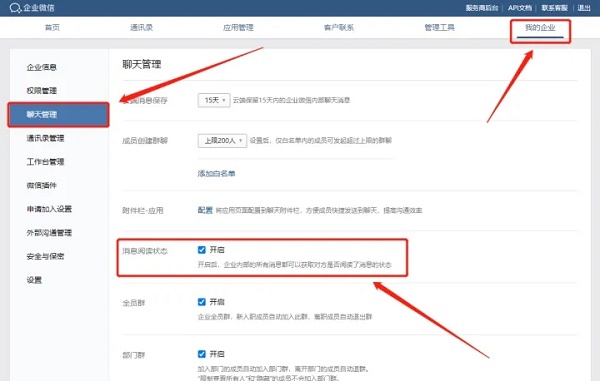The image size is (600, 381).
Task: Open 权限管理 in the sidebar
Action: pyautogui.click(x=42, y=91)
